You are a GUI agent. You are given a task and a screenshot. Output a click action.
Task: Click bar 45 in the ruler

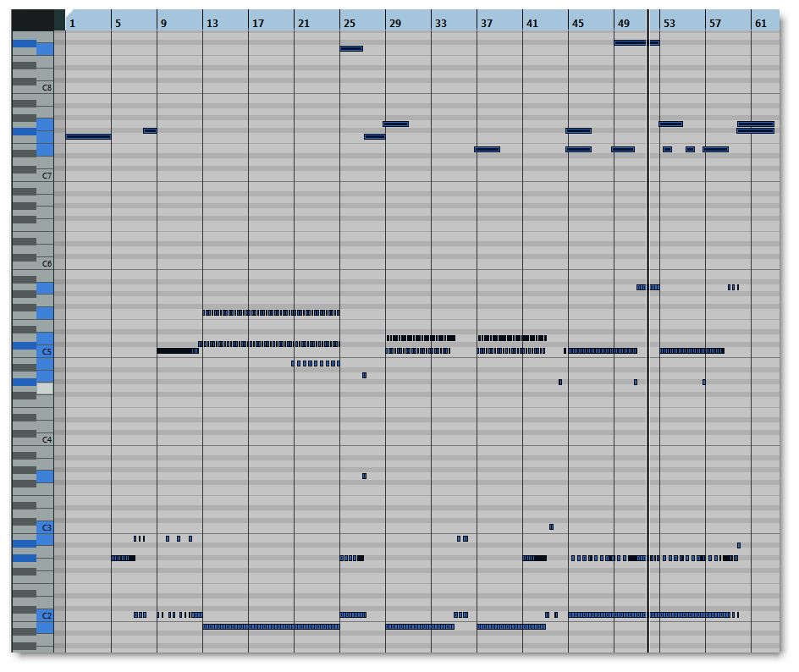(578, 24)
